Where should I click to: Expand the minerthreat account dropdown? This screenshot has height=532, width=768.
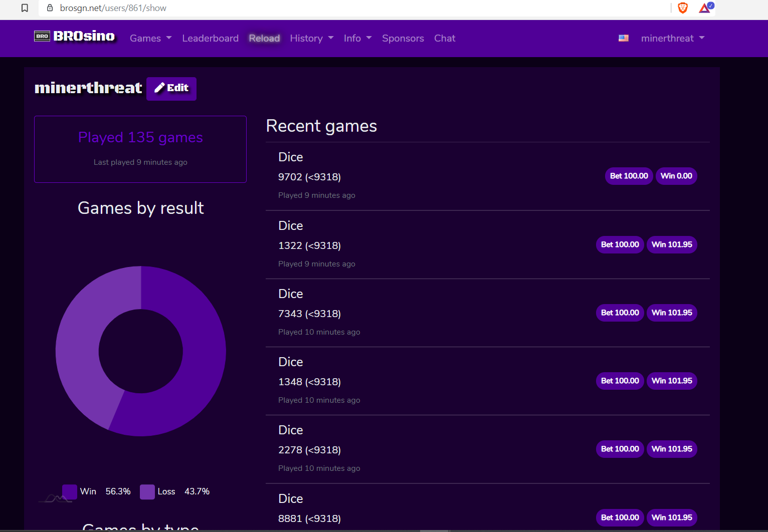tap(673, 38)
